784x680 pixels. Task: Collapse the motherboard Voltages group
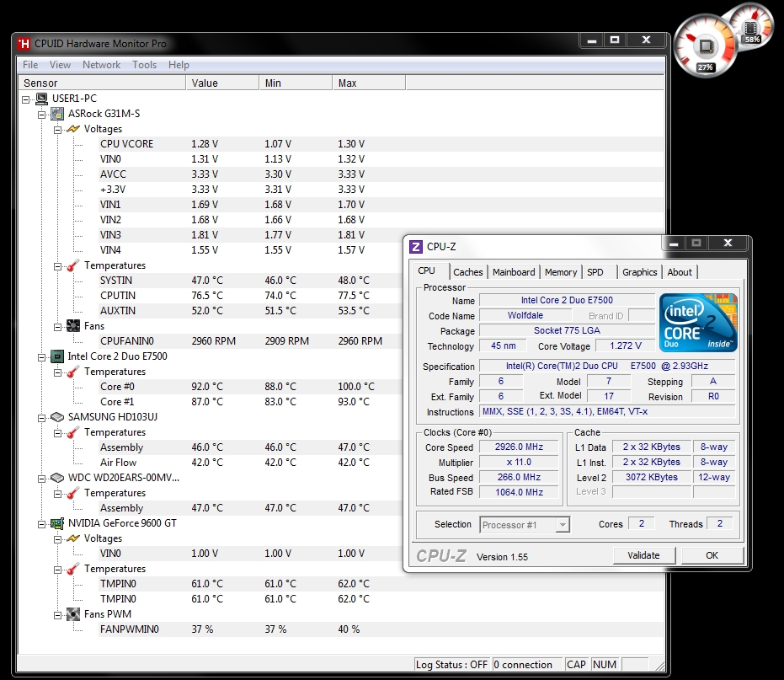57,130
